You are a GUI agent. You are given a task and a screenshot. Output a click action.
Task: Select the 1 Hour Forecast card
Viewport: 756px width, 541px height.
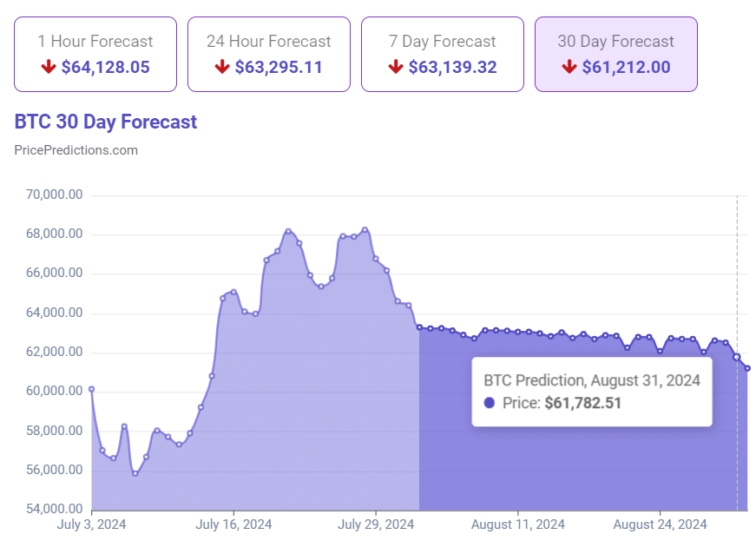pos(95,54)
